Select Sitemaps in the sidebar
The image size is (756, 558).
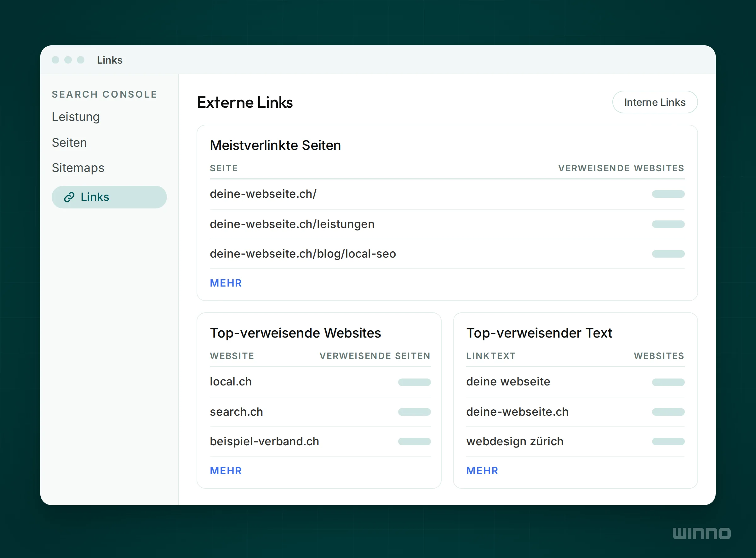click(78, 168)
